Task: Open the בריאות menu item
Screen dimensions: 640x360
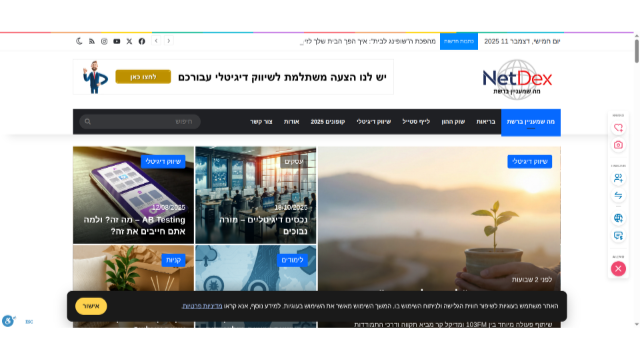Action: [486, 122]
